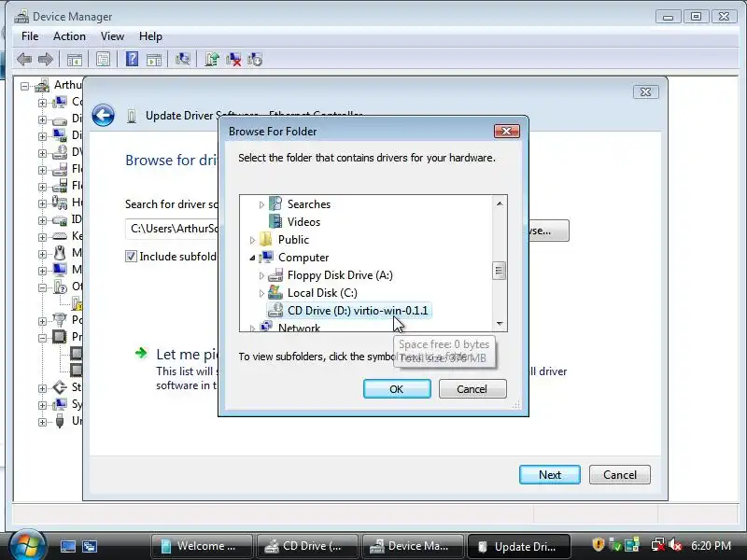This screenshot has height=560, width=747.
Task: Expand the Public folder node
Action: pos(252,240)
